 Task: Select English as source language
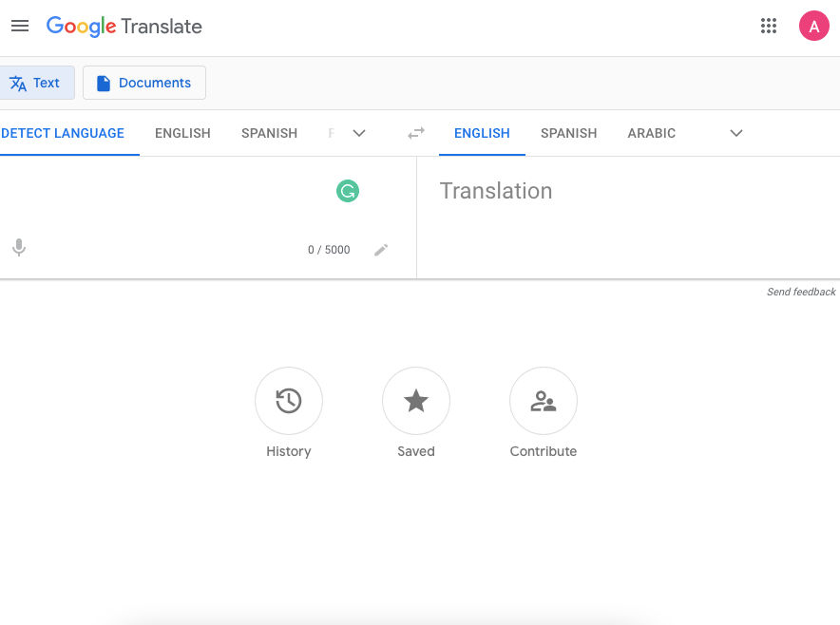tap(182, 133)
